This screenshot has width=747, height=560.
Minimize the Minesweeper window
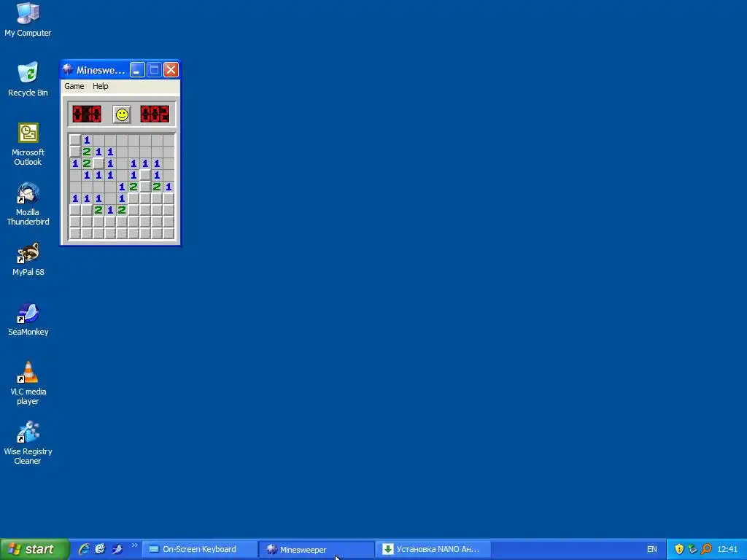click(137, 70)
